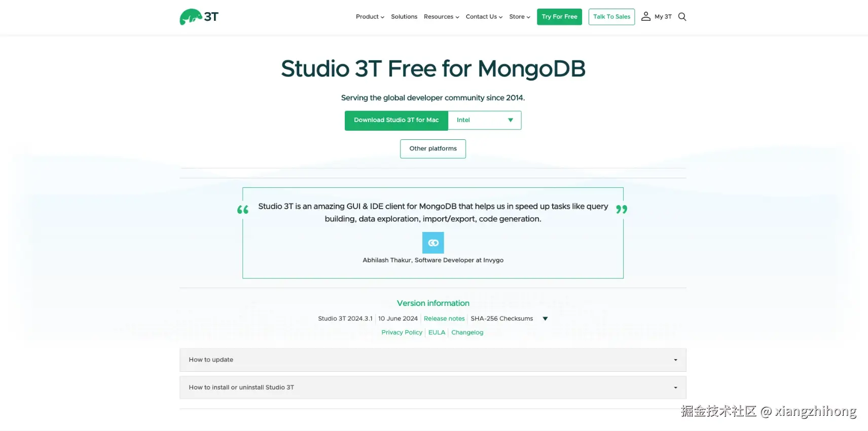The width and height of the screenshot is (868, 431).
Task: Open the Resources dropdown menu
Action: pyautogui.click(x=441, y=17)
